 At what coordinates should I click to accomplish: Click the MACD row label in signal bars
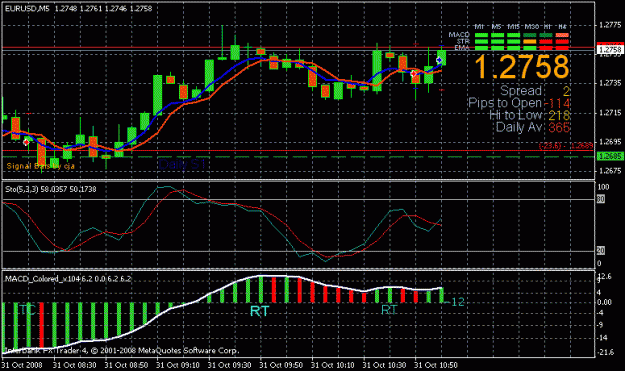coord(459,35)
